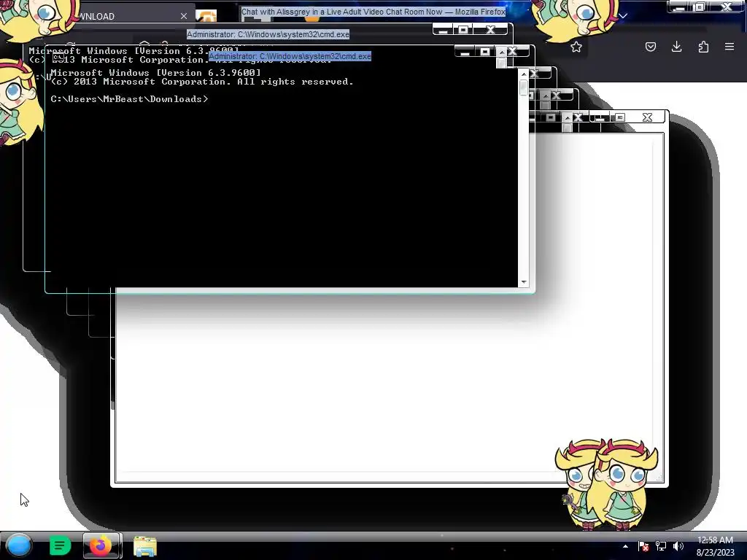Expand Firefox List all tabs chevron

(623, 16)
